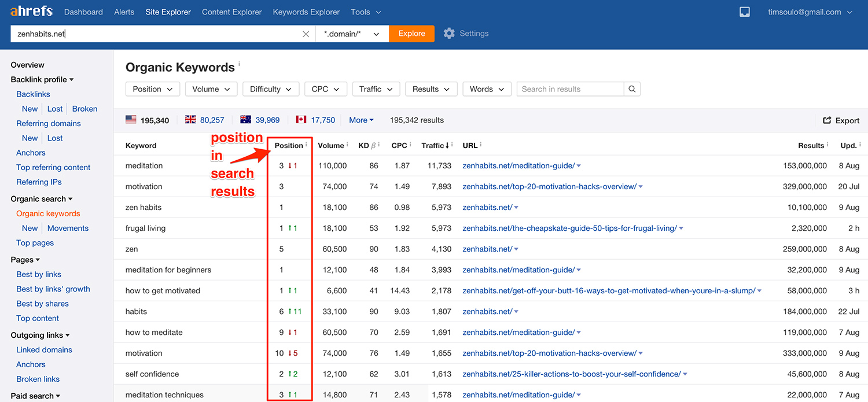The image size is (868, 402).
Task: Collapse the Pages sidebar section
Action: (x=25, y=260)
